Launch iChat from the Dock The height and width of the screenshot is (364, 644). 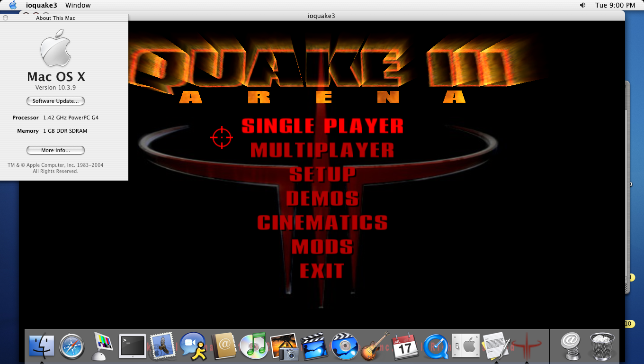click(x=193, y=346)
